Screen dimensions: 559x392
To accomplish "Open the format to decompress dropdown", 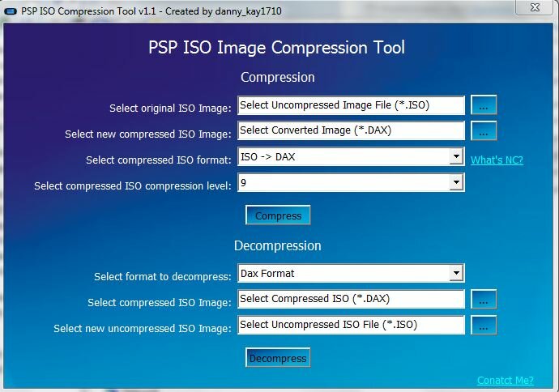I will pyautogui.click(x=457, y=274).
